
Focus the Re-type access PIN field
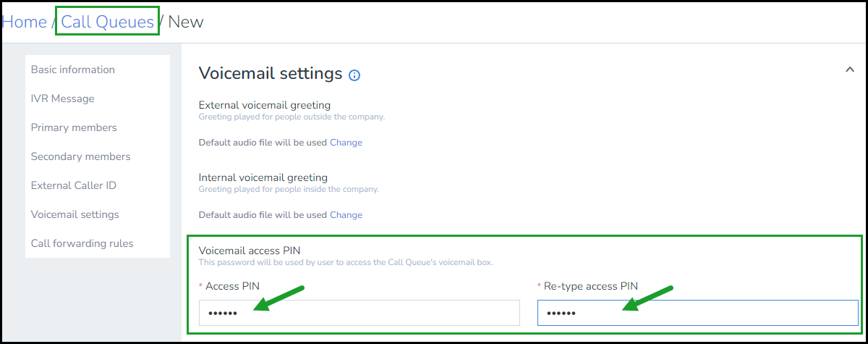698,313
